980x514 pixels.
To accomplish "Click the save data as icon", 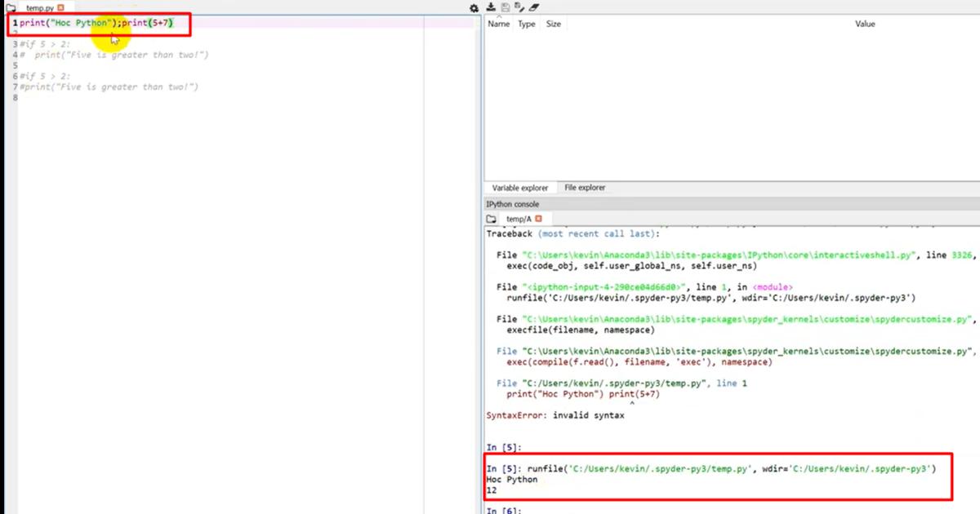I will [519, 7].
